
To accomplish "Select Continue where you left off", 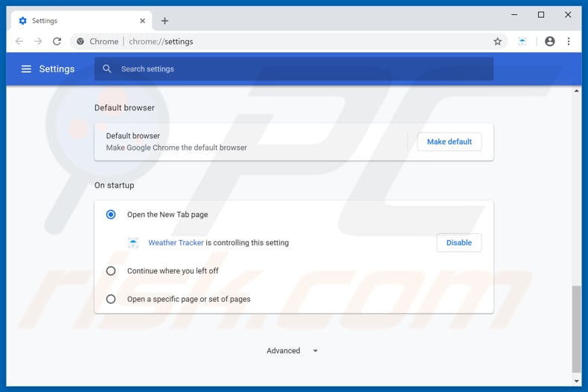I will [111, 271].
